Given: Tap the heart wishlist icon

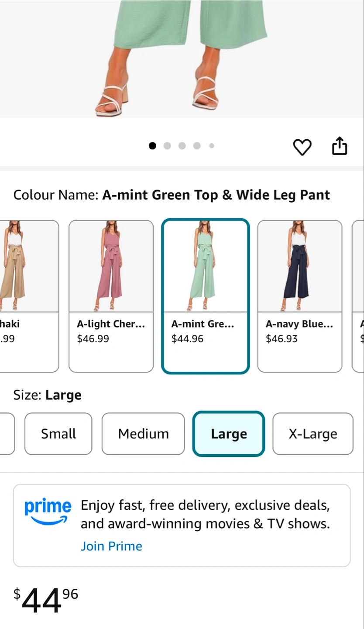Looking at the screenshot, I should point(302,147).
